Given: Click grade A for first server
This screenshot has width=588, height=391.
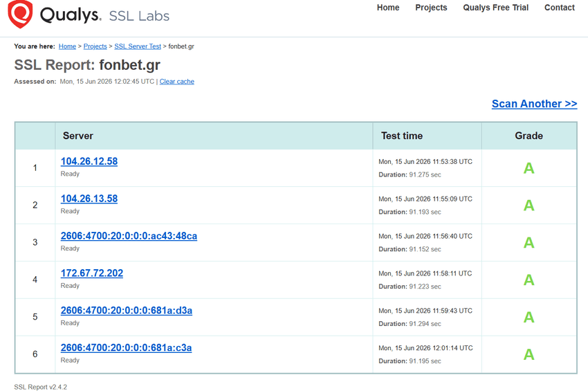Looking at the screenshot, I should click(x=529, y=168).
